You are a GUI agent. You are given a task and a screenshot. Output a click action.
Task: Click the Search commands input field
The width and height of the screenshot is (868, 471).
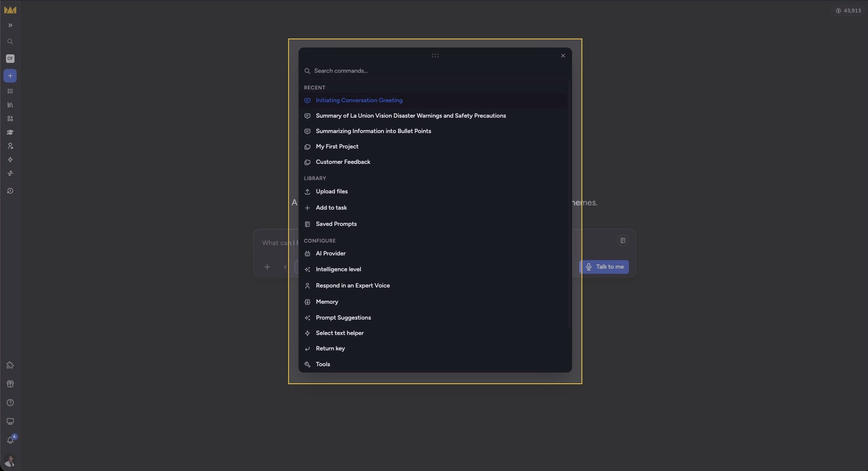click(x=435, y=71)
